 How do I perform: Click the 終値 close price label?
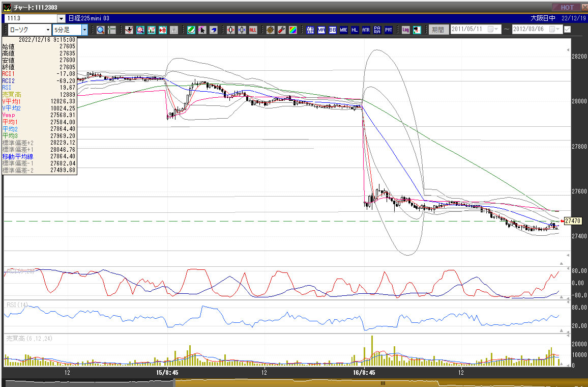tap(8, 67)
